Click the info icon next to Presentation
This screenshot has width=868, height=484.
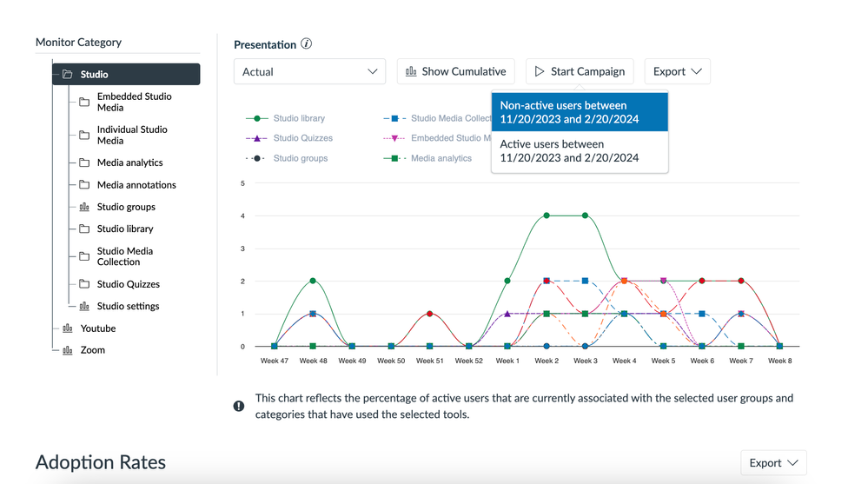[x=306, y=44]
